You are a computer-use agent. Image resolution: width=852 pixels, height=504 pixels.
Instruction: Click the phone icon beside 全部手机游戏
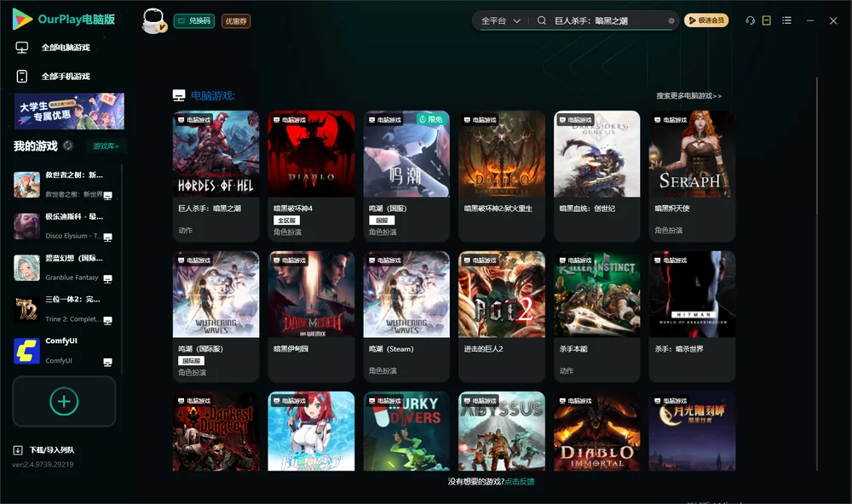22,77
